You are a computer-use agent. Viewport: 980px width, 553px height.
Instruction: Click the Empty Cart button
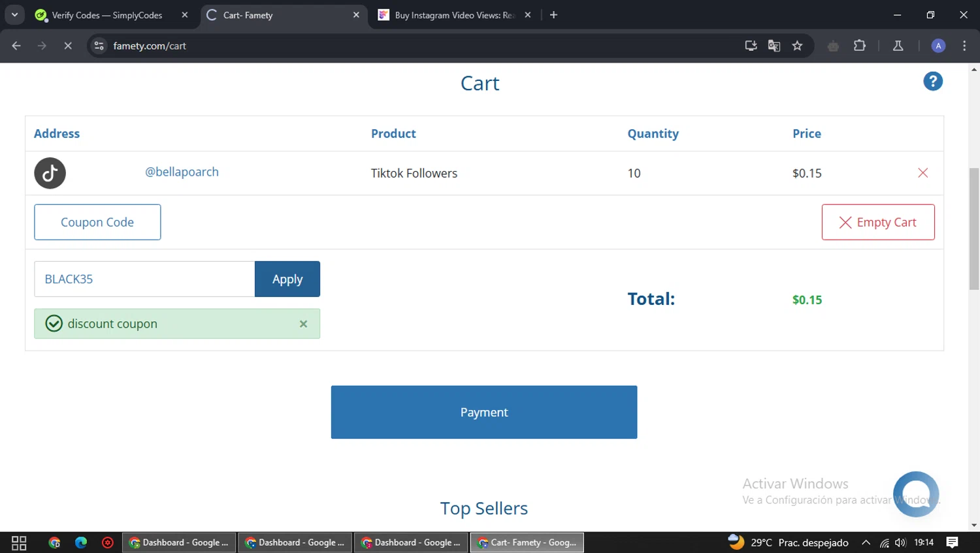coord(878,222)
